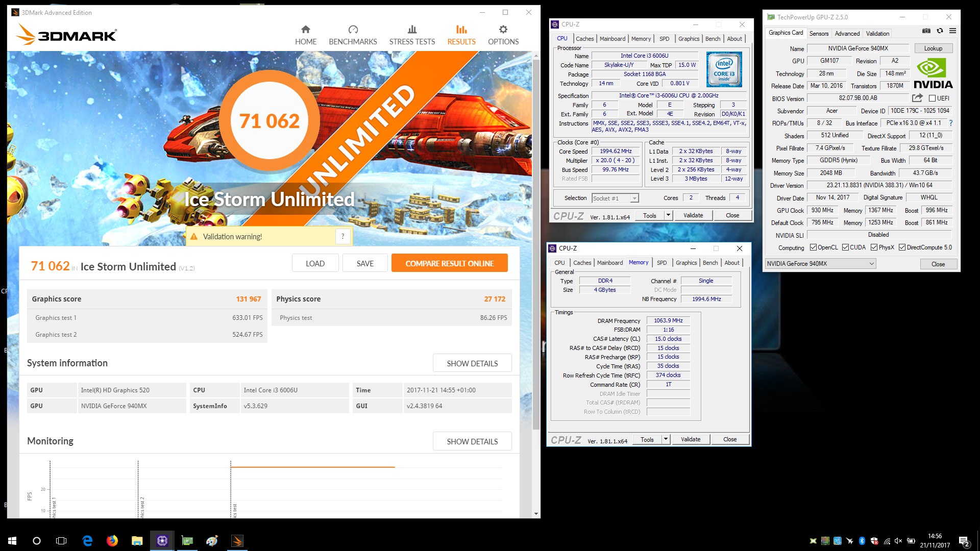The height and width of the screenshot is (551, 980).
Task: Click the muted volume tray icon
Action: coord(898,541)
